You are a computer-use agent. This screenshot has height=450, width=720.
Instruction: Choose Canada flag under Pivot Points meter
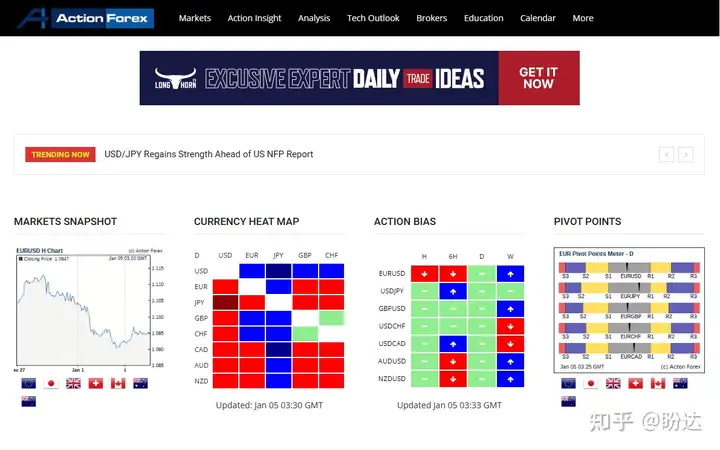tap(658, 383)
